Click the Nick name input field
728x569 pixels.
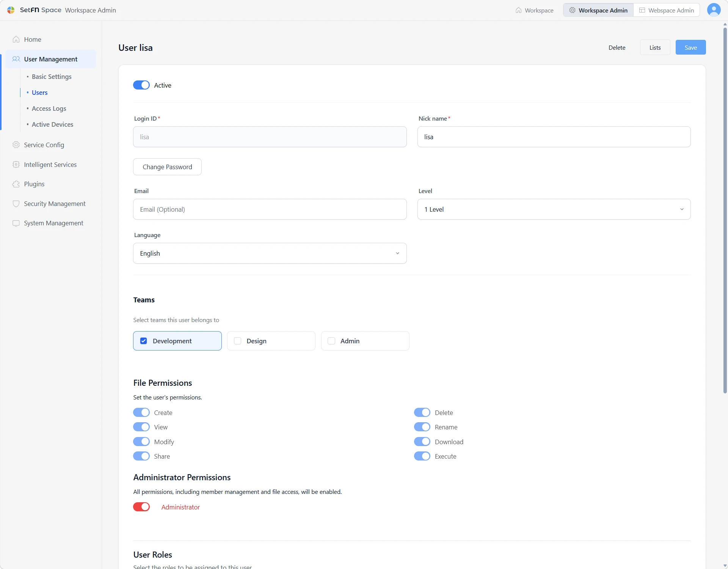(x=554, y=137)
